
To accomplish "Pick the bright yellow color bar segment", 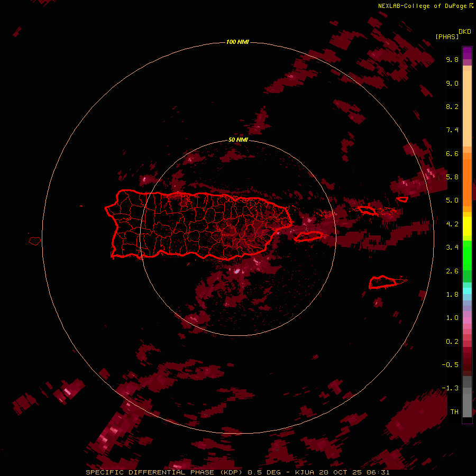I will [x=467, y=226].
